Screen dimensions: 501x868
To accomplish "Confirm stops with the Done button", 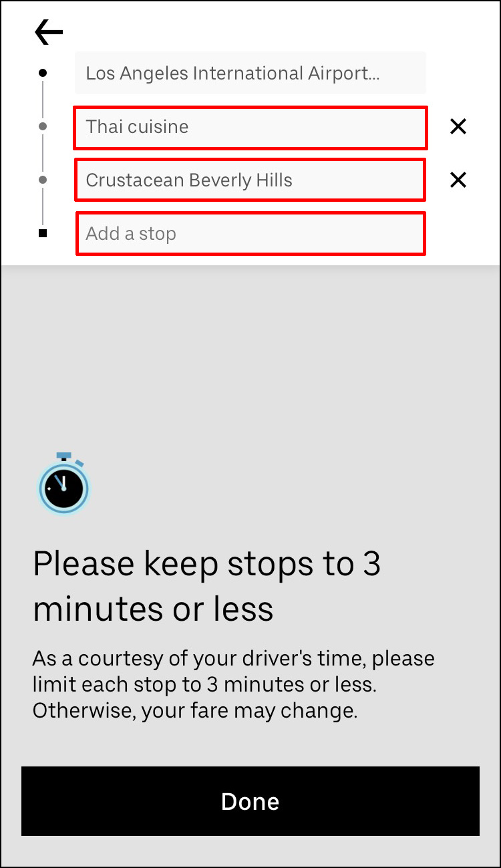I will [251, 801].
